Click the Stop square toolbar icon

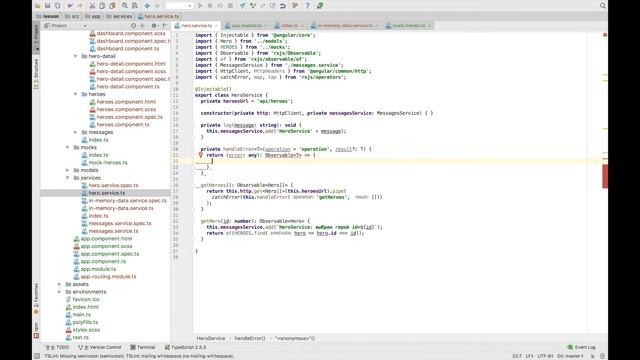(x=230, y=6)
